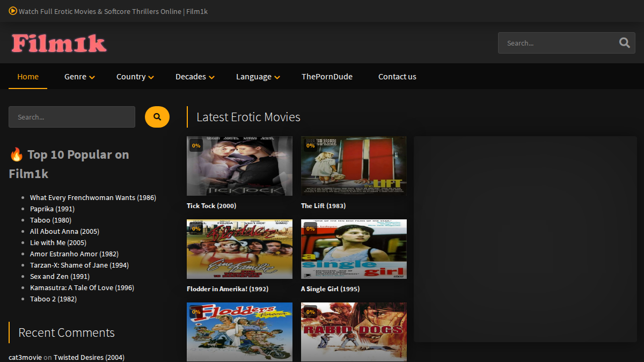Click the Film1k logo

(59, 43)
